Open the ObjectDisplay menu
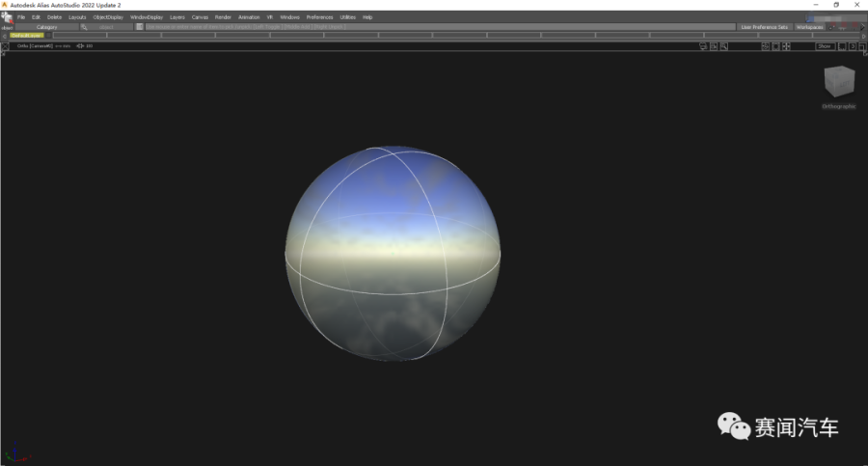Screen dimensions: 868x466 pyautogui.click(x=108, y=17)
